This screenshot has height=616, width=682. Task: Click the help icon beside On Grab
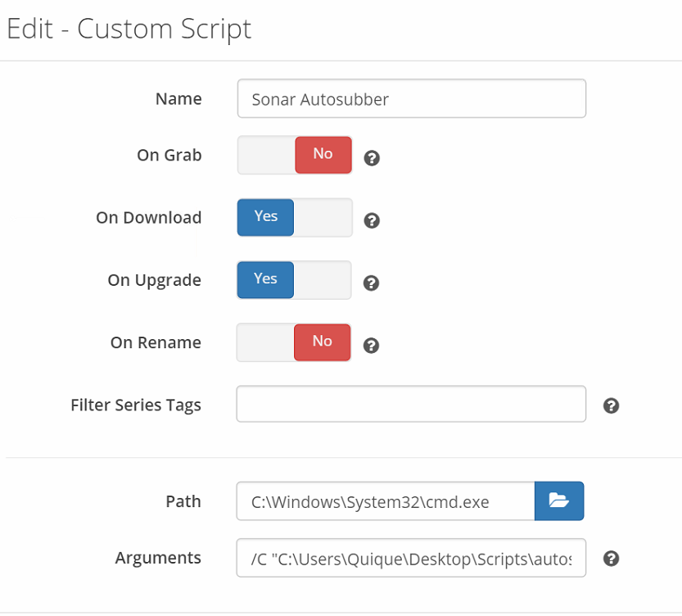pos(372,158)
